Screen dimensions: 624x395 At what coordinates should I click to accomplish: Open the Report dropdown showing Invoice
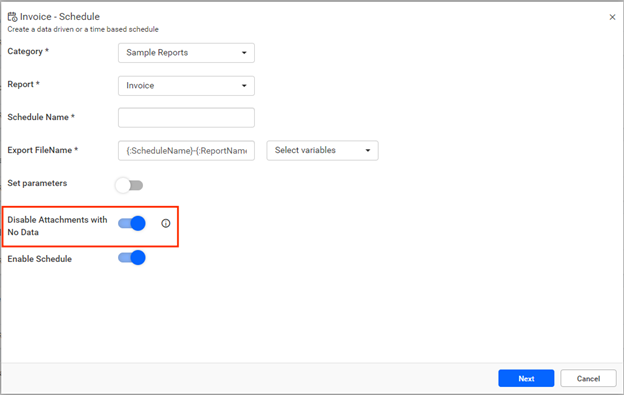(186, 86)
